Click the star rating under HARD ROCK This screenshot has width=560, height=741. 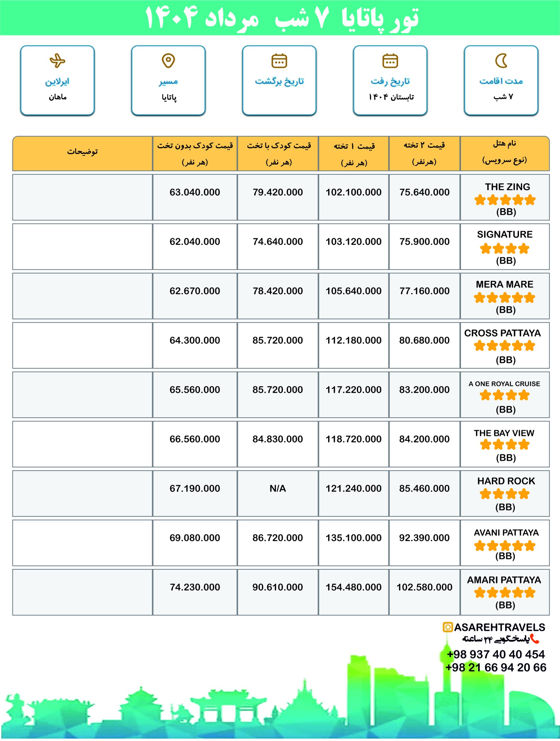tap(505, 494)
